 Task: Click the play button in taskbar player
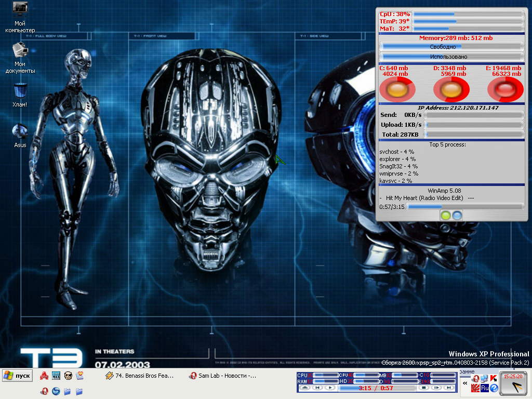pos(330,388)
